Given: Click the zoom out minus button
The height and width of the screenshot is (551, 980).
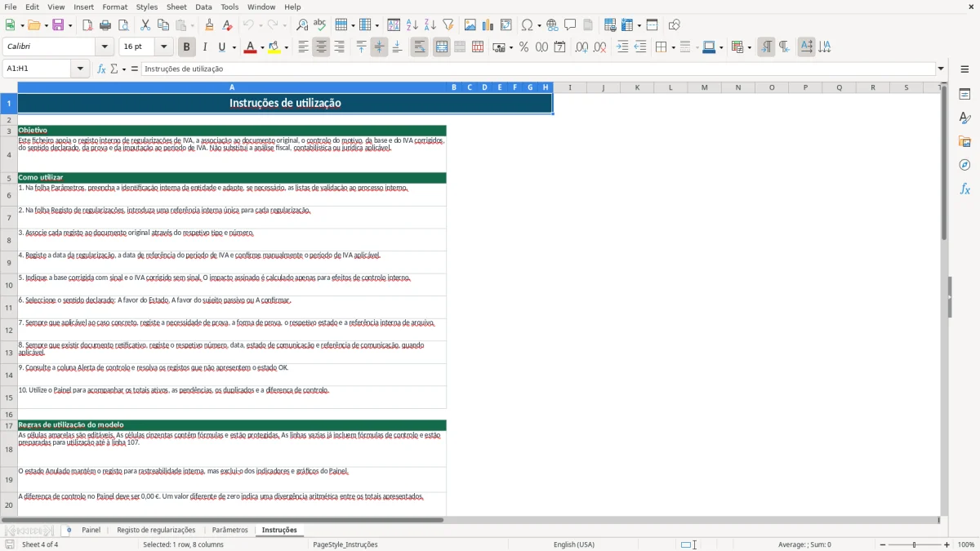Looking at the screenshot, I should (883, 544).
